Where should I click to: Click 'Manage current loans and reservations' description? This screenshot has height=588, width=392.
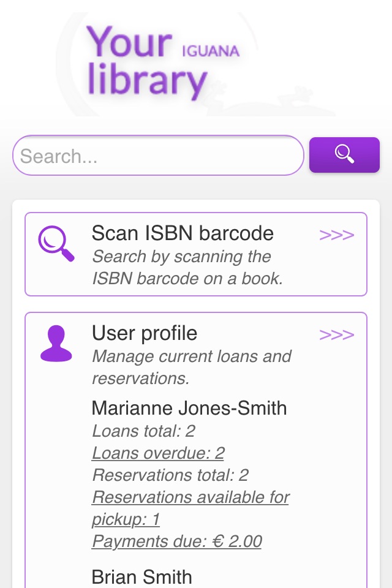click(x=191, y=367)
